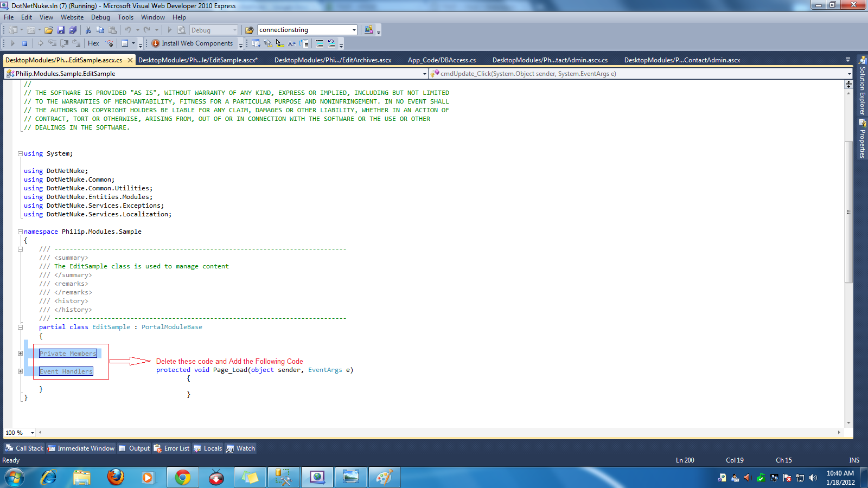The height and width of the screenshot is (488, 868).
Task: Open the Website menu
Action: click(72, 17)
